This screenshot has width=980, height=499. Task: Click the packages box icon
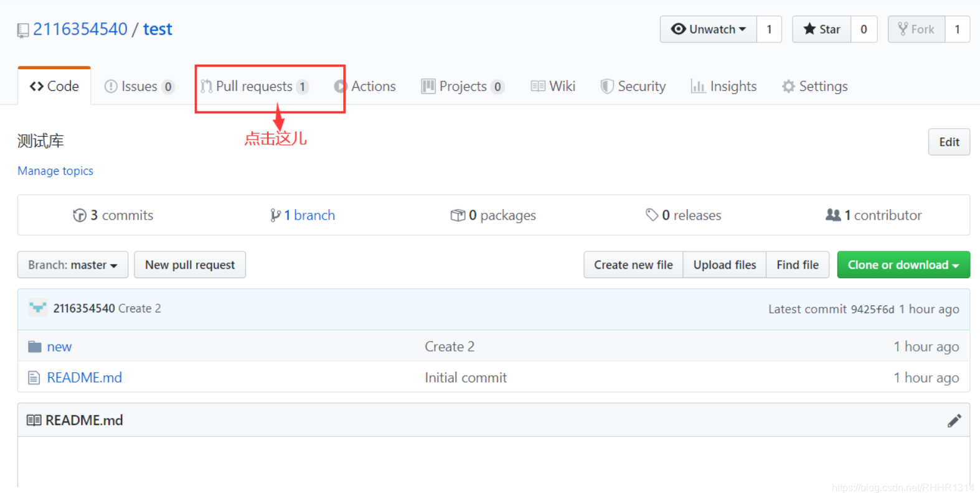(x=458, y=215)
